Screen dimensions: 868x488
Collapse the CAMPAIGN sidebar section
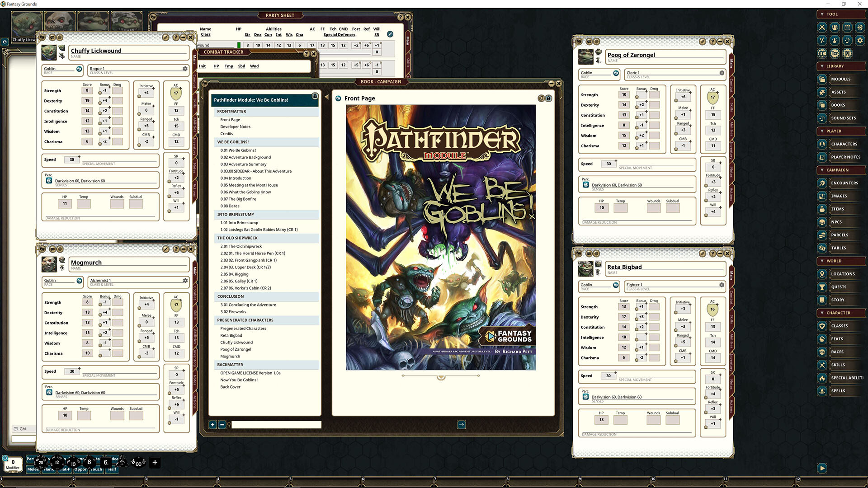click(x=824, y=170)
